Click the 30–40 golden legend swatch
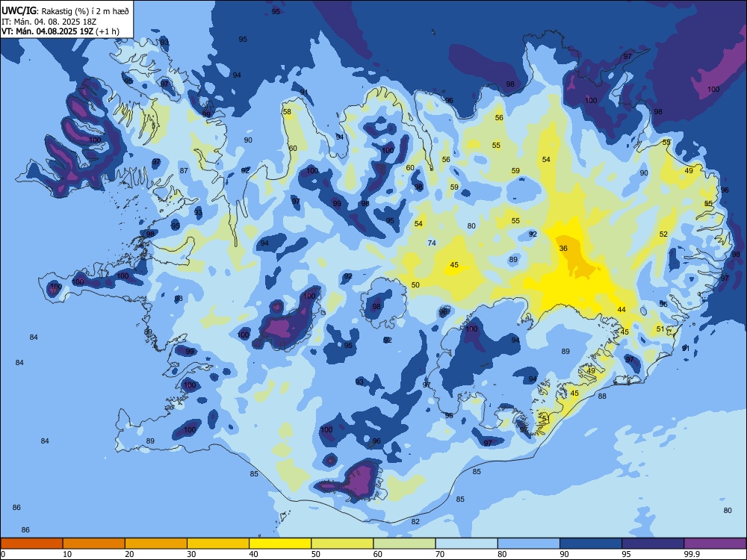Viewport: 747px width, 560px height. point(218,544)
